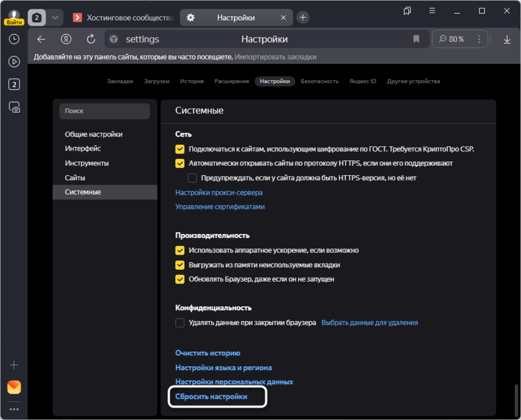521x420 pixels.
Task: Click the Сбросить настройки link
Action: pyautogui.click(x=211, y=397)
